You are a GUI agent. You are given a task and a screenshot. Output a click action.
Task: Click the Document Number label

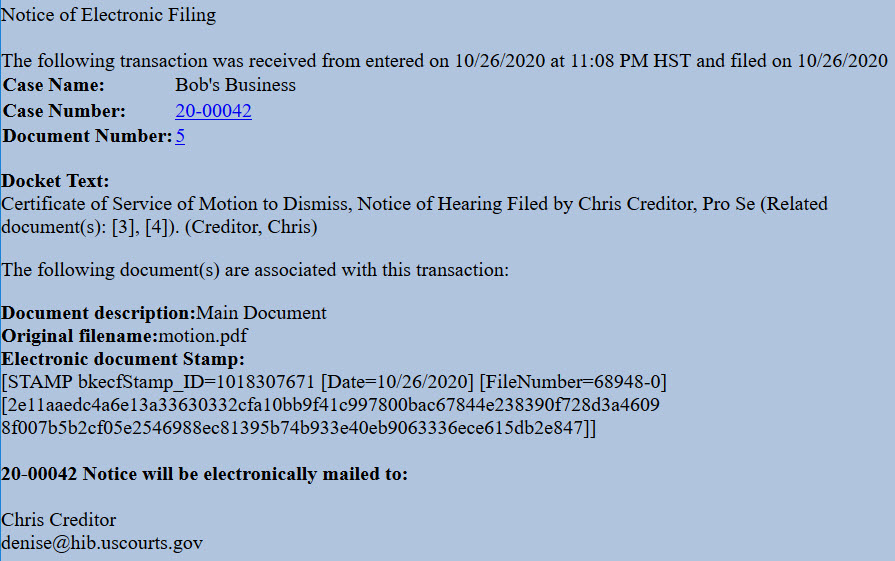click(x=87, y=136)
